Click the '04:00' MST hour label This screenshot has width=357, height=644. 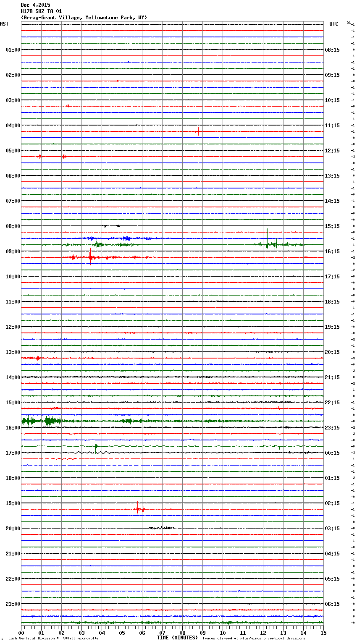coord(13,126)
